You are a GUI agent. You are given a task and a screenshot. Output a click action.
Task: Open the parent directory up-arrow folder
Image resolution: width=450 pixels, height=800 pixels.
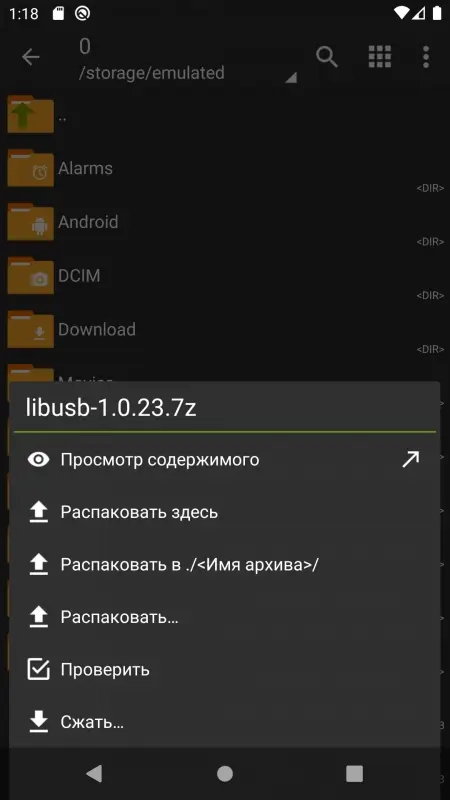click(225, 116)
